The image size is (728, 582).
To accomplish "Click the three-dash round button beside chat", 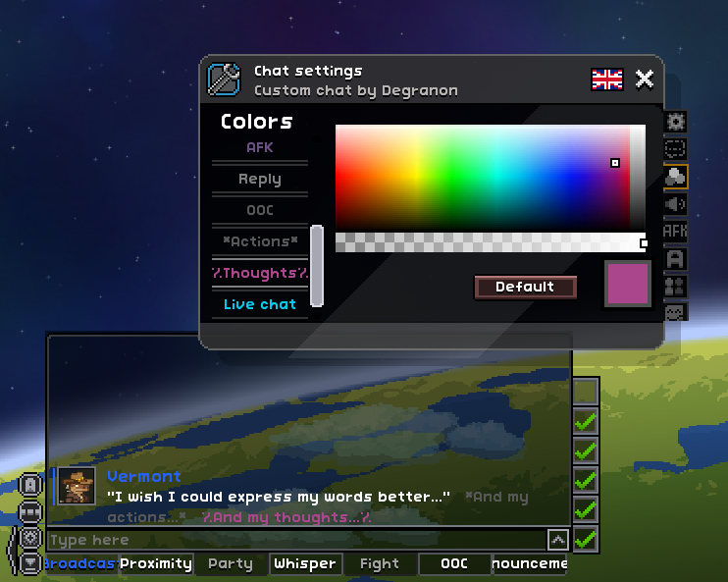I will (30, 512).
